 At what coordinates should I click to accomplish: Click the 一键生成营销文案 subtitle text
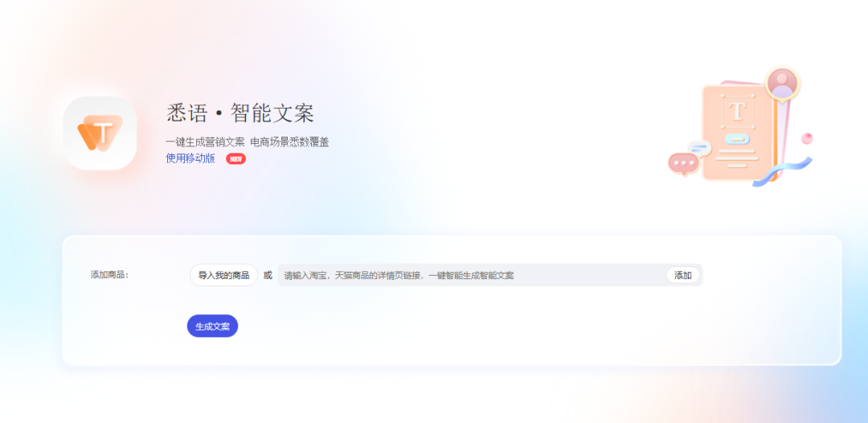[204, 142]
